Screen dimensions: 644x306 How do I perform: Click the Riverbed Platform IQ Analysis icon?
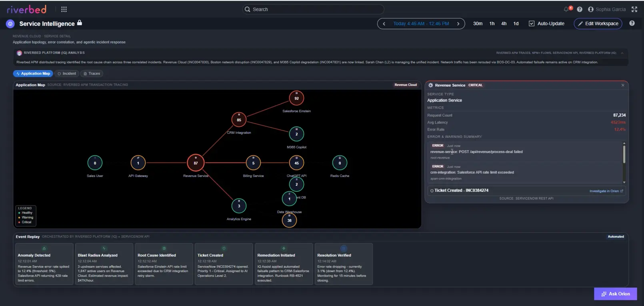coord(19,53)
